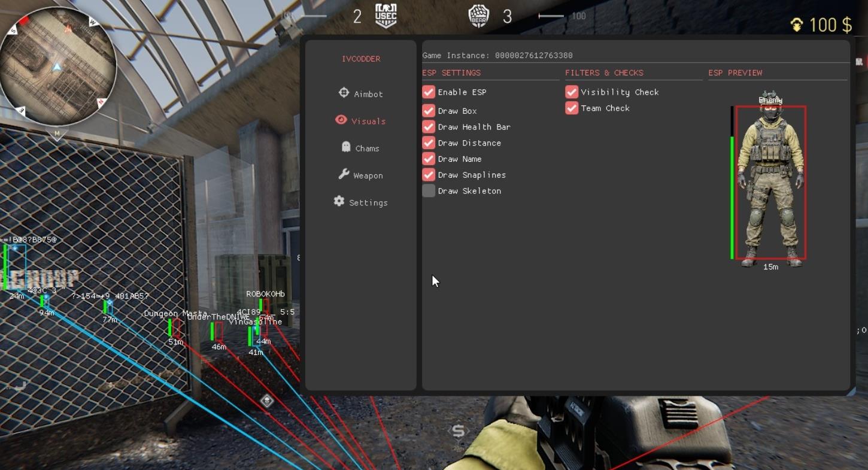
Task: Click the ROBOKOHb player name
Action: click(x=266, y=294)
